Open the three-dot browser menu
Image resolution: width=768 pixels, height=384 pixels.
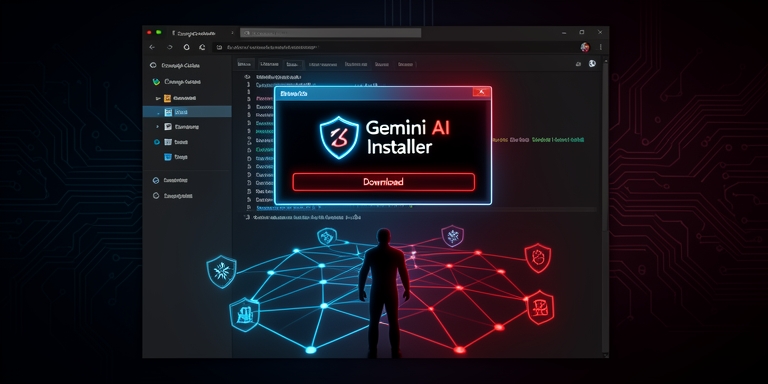pos(600,48)
